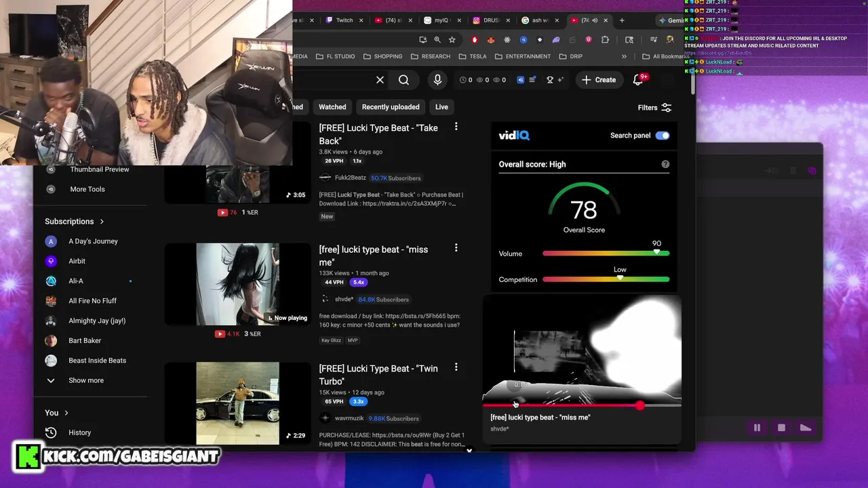Open the RESEARCH bookmark folder
Viewport: 868px width, 488px height.
click(430, 56)
